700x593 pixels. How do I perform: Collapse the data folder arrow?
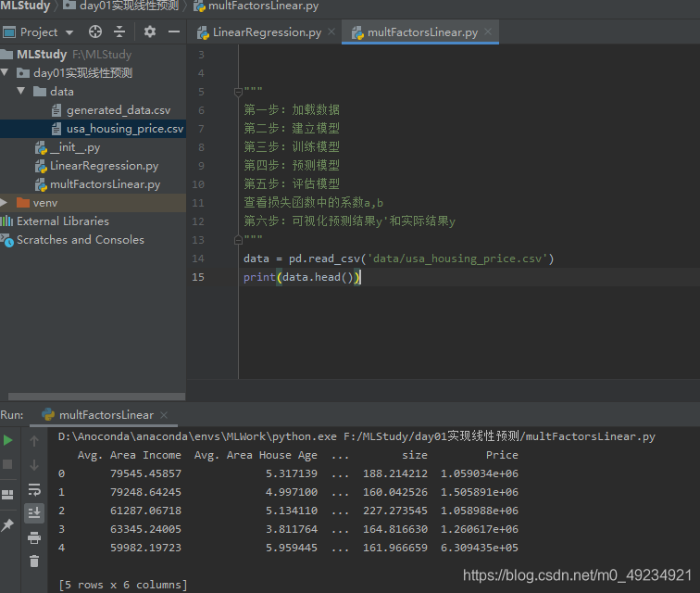tap(21, 91)
